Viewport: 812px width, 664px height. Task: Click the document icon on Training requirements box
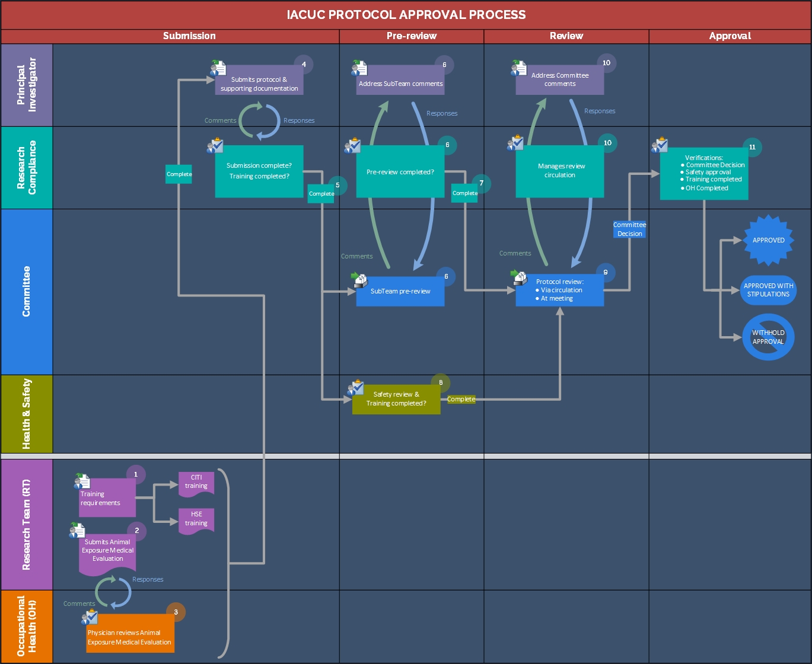82,481
